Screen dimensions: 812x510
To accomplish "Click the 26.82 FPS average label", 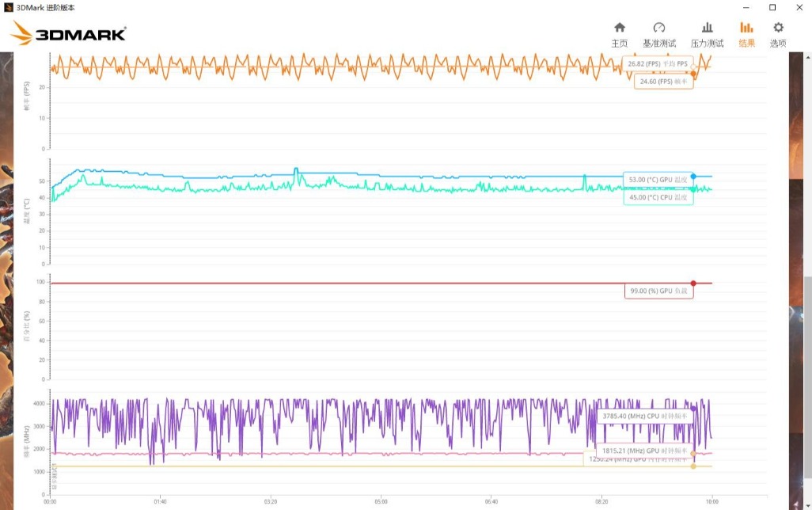I will (658, 63).
